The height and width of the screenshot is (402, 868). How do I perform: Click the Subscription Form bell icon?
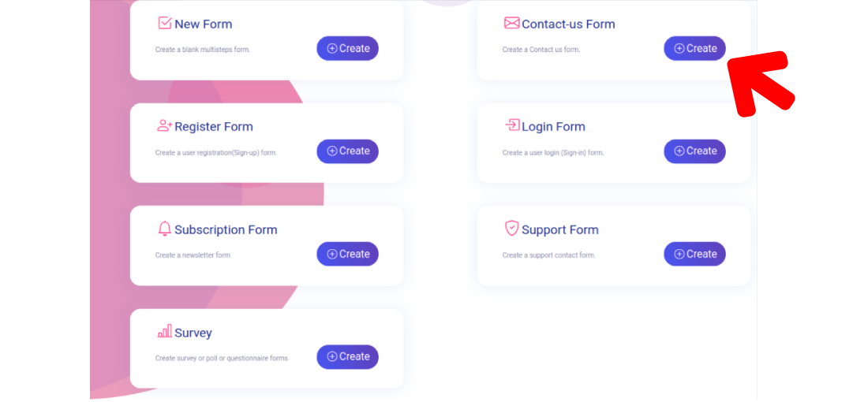(x=164, y=229)
